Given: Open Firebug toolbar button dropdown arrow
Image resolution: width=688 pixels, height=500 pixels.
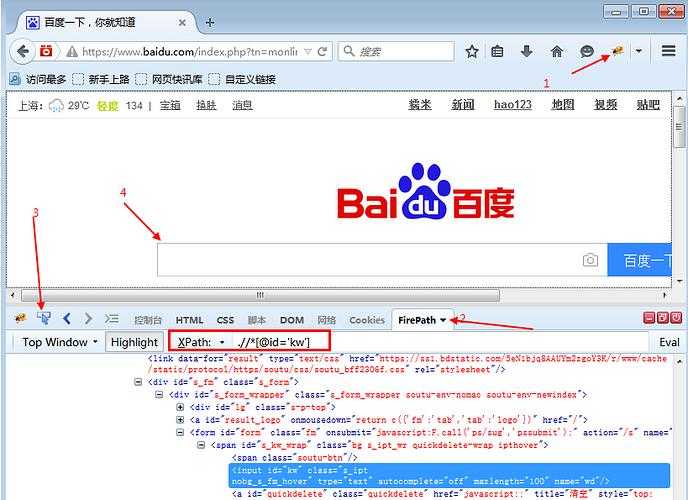Looking at the screenshot, I should point(639,51).
